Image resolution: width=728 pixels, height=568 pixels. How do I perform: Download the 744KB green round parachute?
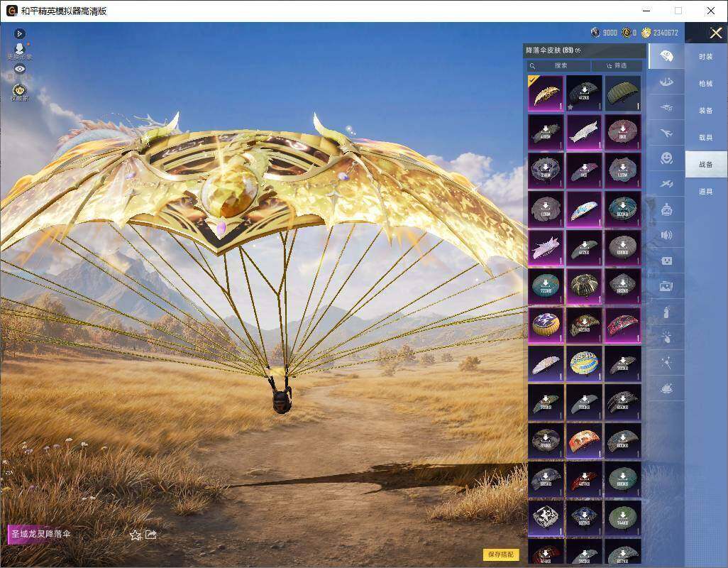pyautogui.click(x=622, y=518)
